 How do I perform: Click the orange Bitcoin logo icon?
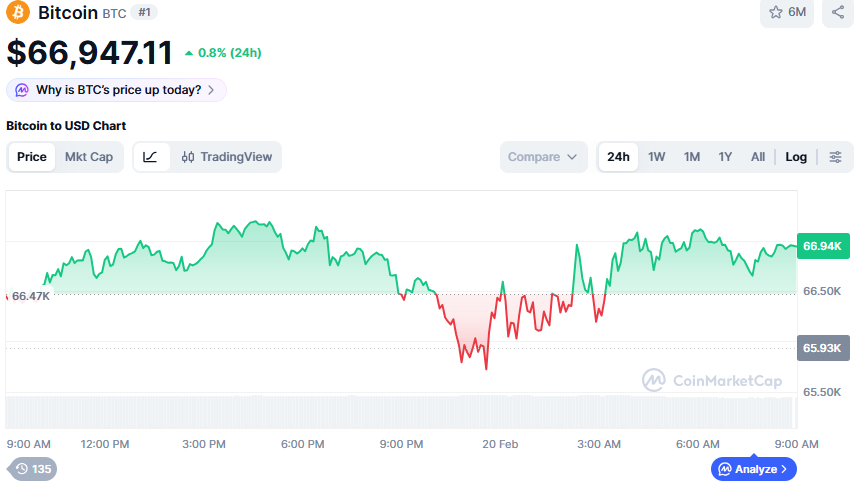18,13
